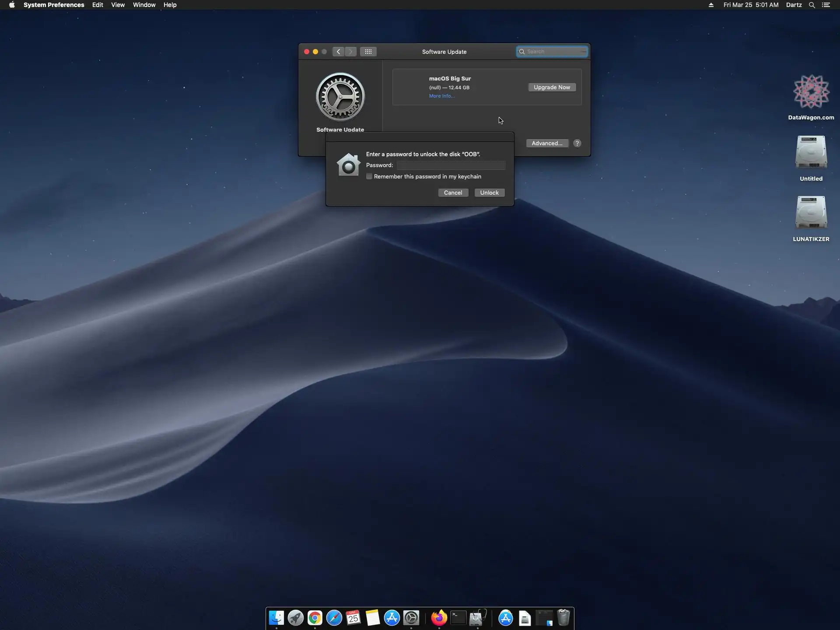
Task: Open the Apple menu
Action: [12, 5]
